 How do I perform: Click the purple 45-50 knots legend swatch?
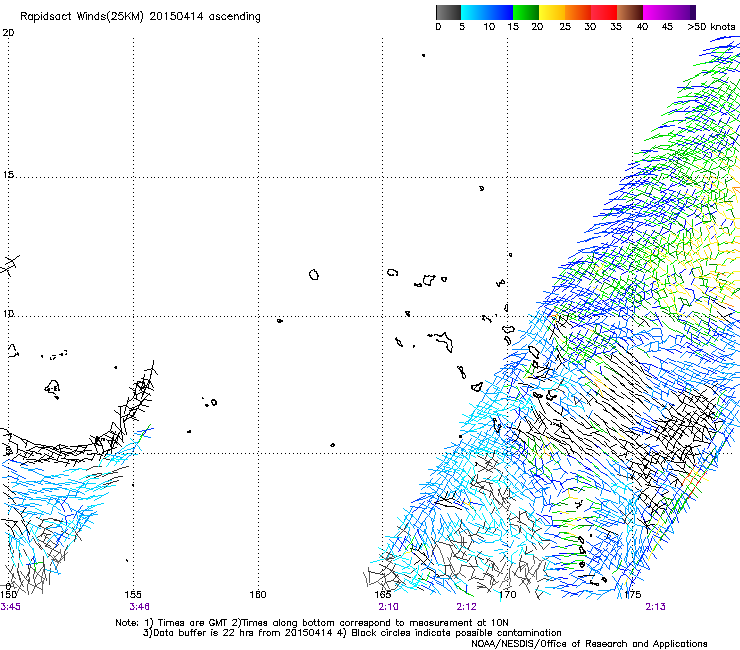coord(682,12)
